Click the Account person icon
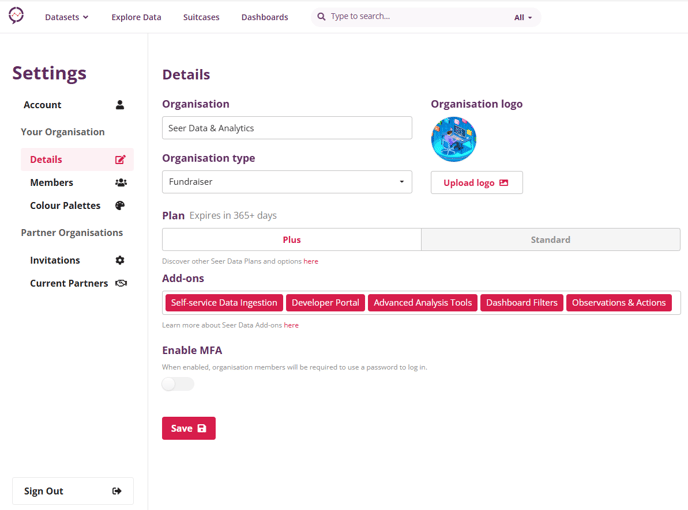The width and height of the screenshot is (688, 510). point(120,104)
